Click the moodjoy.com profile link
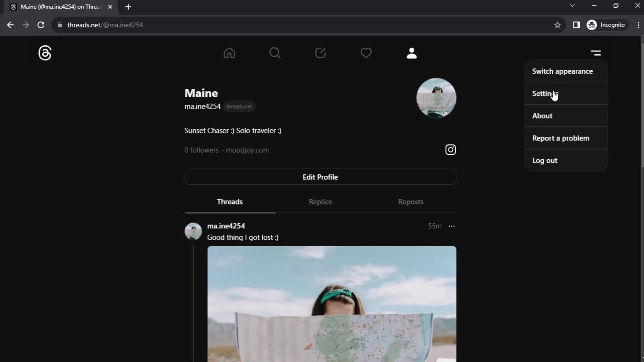 click(247, 150)
